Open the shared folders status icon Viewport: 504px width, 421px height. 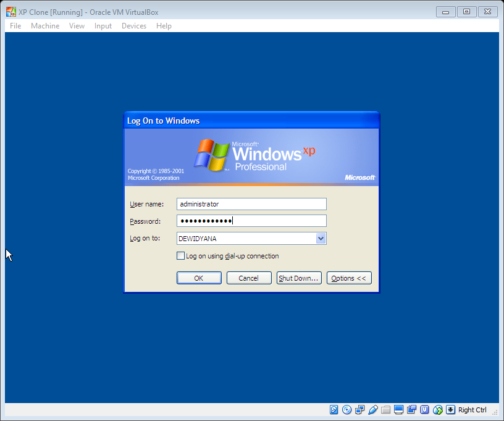coord(385,409)
